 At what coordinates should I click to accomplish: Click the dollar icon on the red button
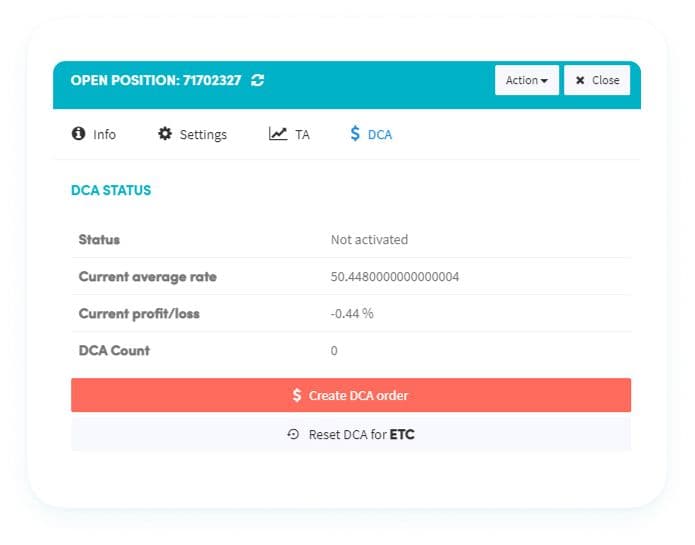(x=297, y=395)
